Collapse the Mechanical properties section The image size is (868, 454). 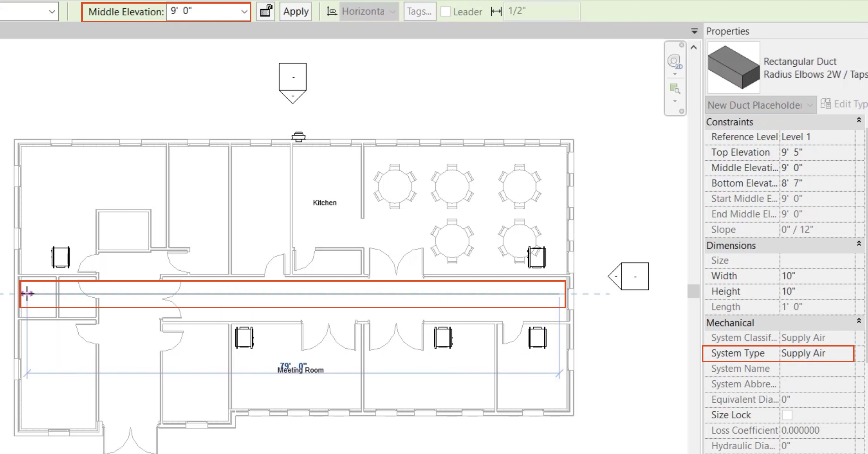point(859,321)
